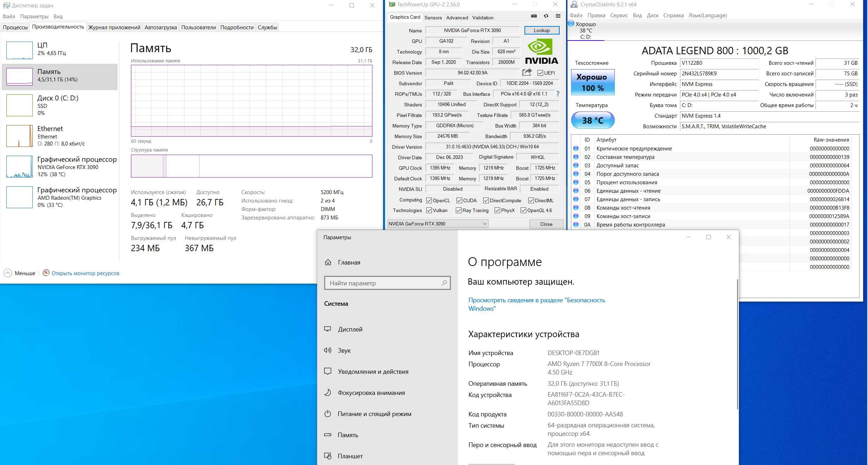Click the magnifier icon in Settings search box

(x=444, y=283)
